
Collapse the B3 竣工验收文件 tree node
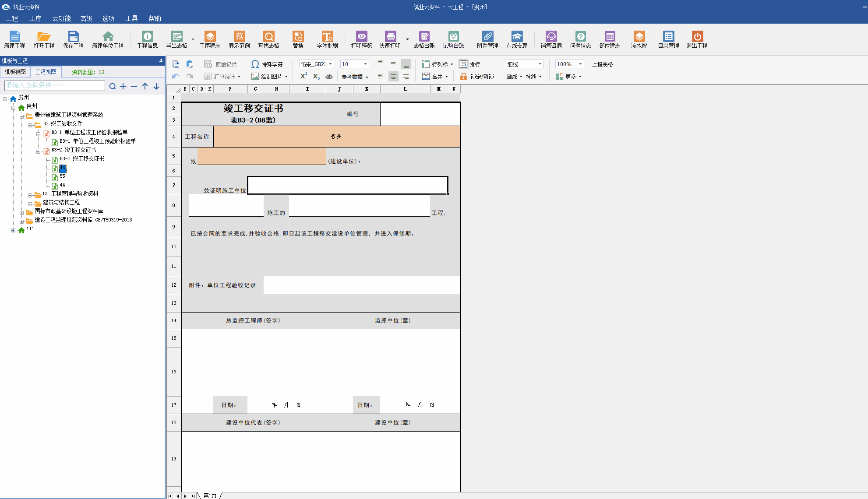(x=30, y=125)
